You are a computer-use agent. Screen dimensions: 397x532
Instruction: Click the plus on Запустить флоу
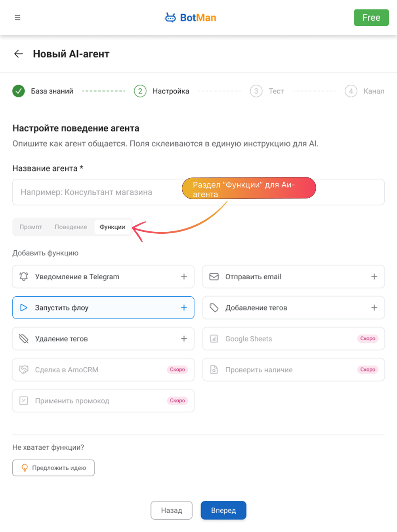pyautogui.click(x=184, y=307)
